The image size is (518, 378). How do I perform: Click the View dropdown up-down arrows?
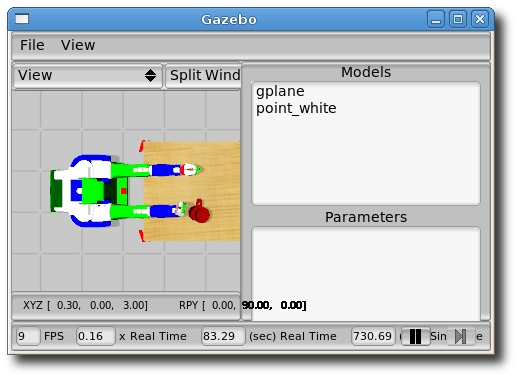[x=150, y=76]
